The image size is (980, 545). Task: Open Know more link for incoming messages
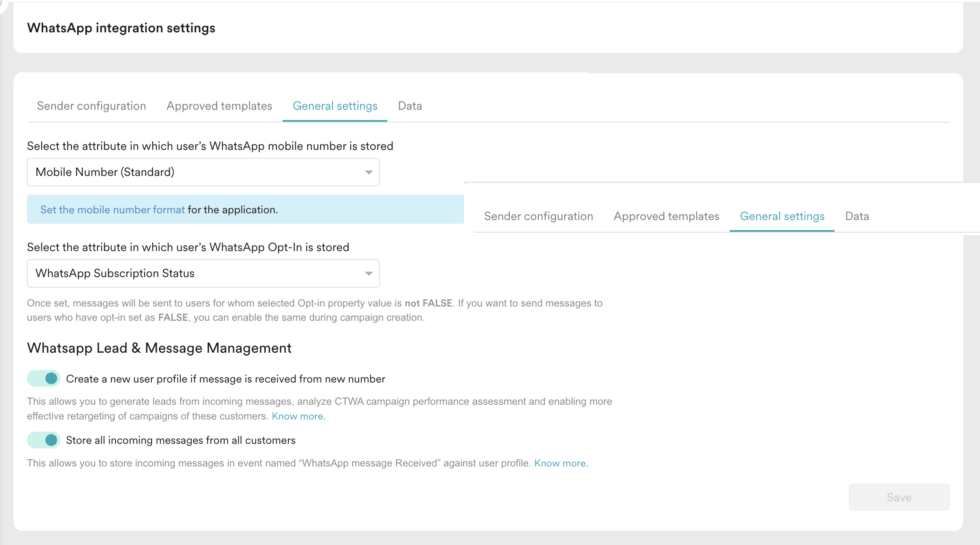click(561, 463)
